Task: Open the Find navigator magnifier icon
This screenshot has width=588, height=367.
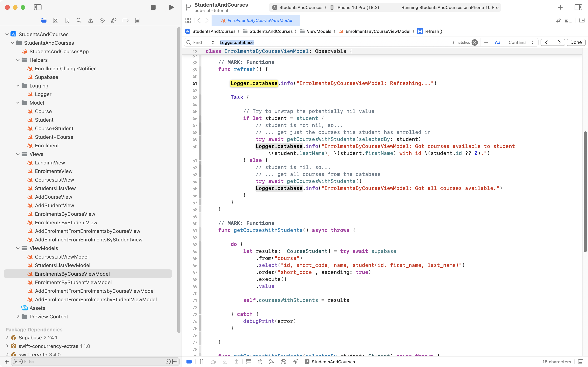Action: click(x=79, y=20)
